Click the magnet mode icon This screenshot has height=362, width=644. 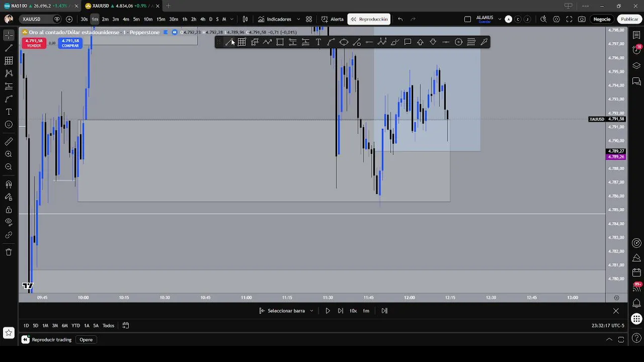pyautogui.click(x=9, y=185)
